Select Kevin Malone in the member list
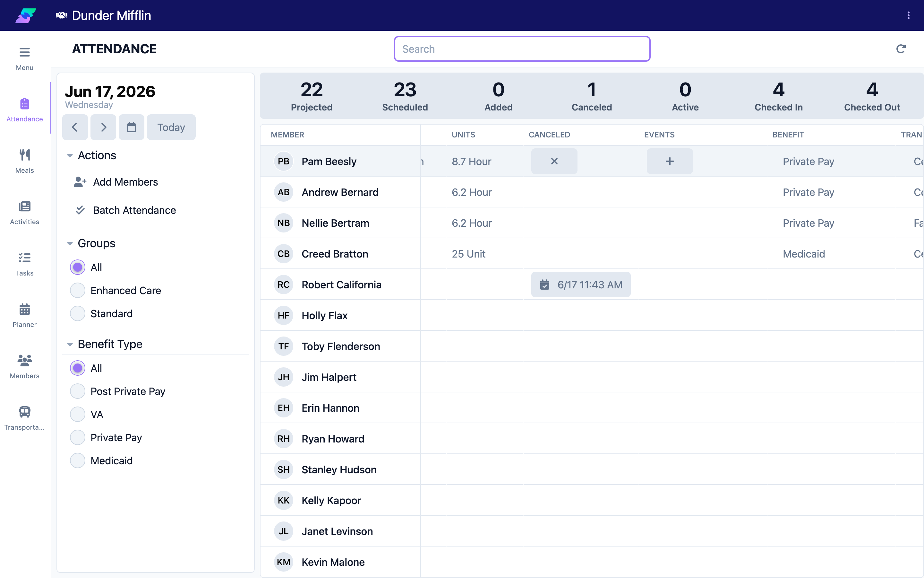 333,562
